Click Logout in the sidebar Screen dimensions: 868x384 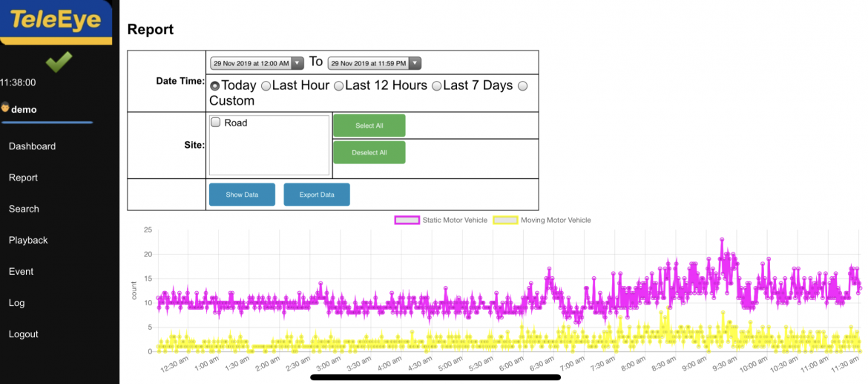[23, 334]
